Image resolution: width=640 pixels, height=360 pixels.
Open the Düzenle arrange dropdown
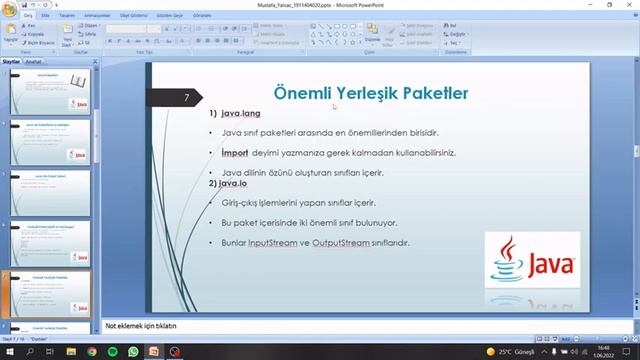point(372,34)
